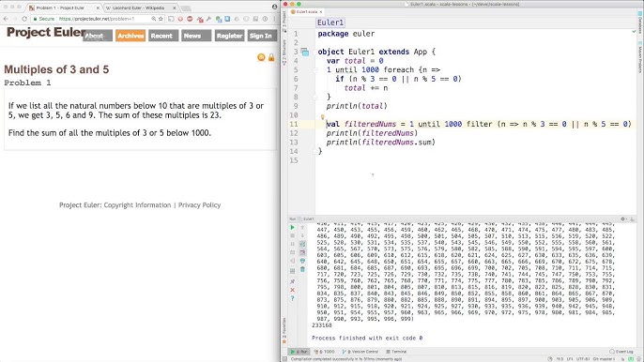644x362 pixels.
Task: Open the Archives page
Action: [130, 36]
